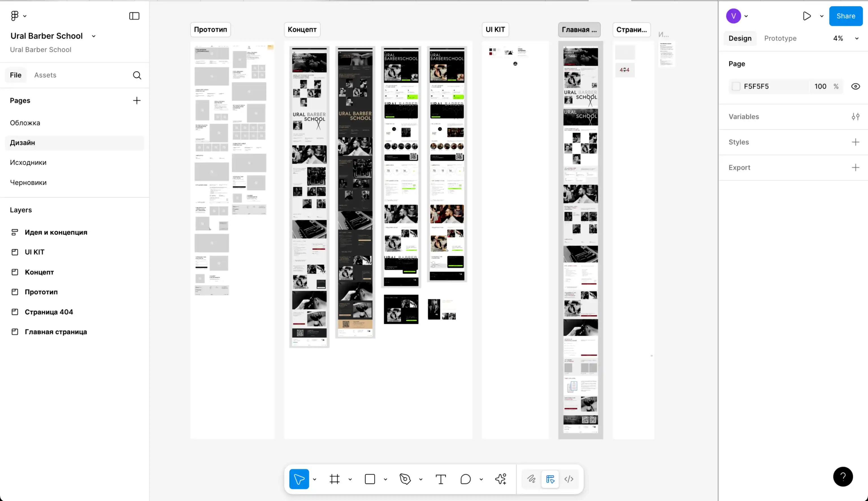
Task: Expand the Ural Barber School file name menu
Action: 94,36
